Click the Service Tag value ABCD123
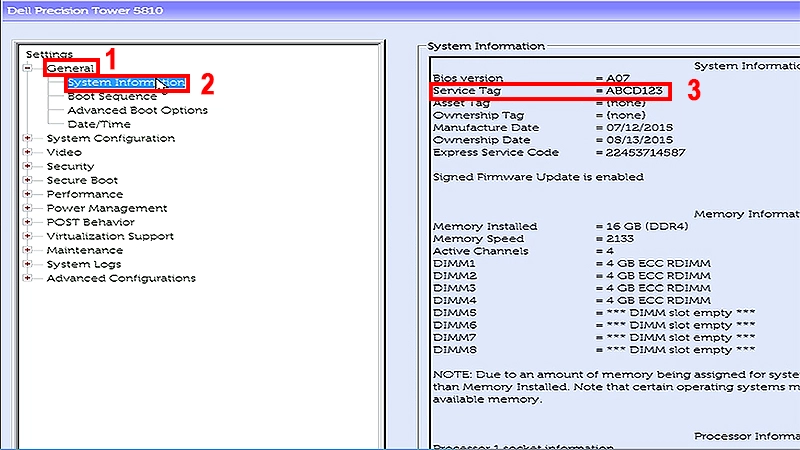The image size is (800, 450). tap(633, 91)
